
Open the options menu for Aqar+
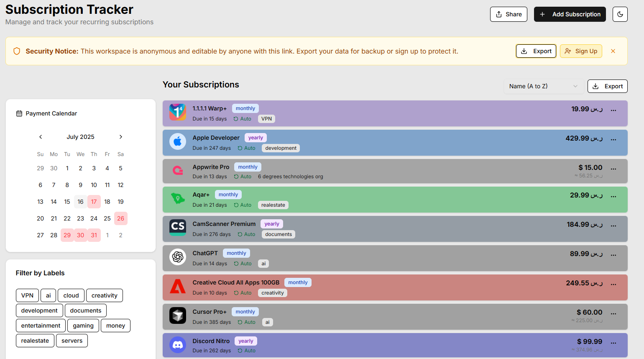[x=613, y=197]
